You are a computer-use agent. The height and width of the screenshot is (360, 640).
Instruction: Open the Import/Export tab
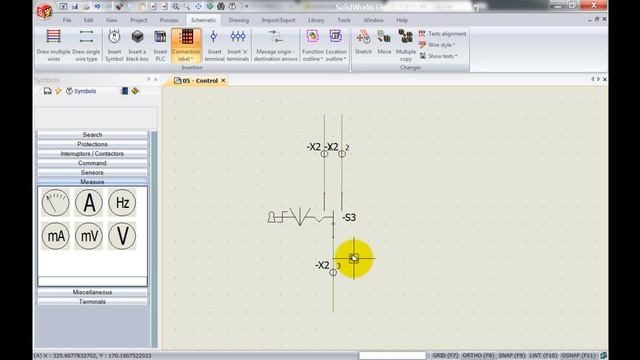[x=278, y=20]
